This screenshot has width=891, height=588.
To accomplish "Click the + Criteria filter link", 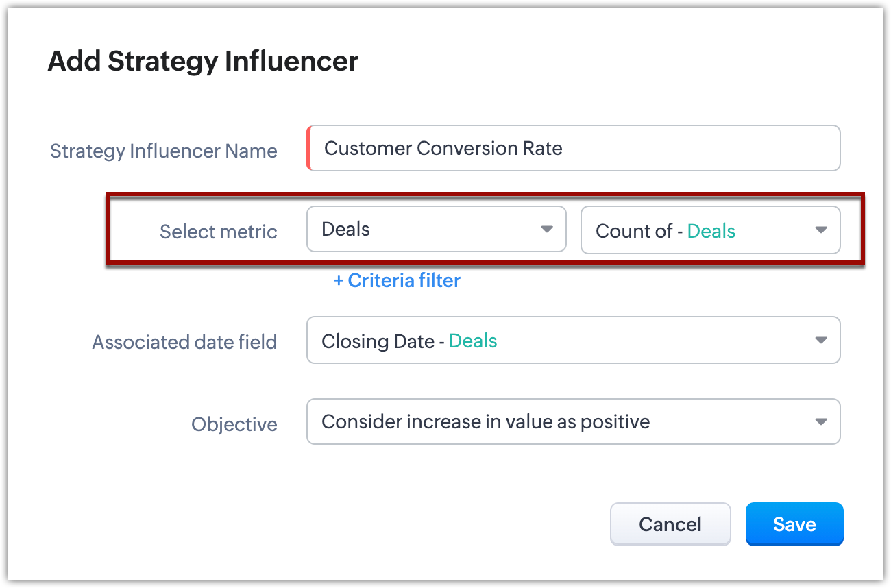I will [398, 280].
